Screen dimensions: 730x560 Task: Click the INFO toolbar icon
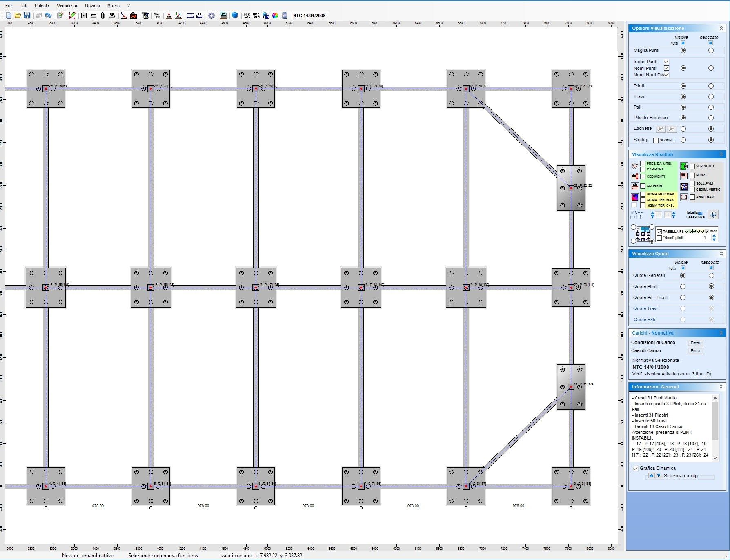pyautogui.click(x=223, y=16)
